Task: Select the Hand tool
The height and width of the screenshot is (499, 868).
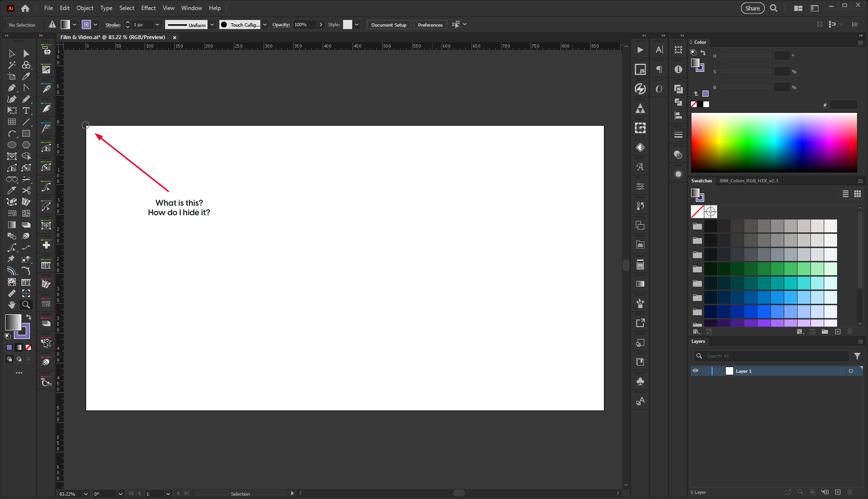Action: pyautogui.click(x=12, y=305)
